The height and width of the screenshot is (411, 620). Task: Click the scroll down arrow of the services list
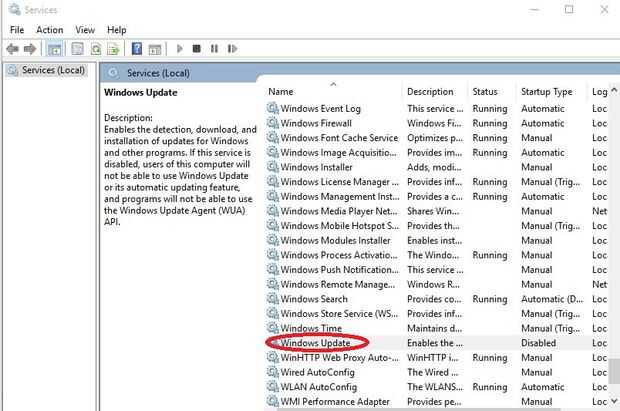[614, 401]
